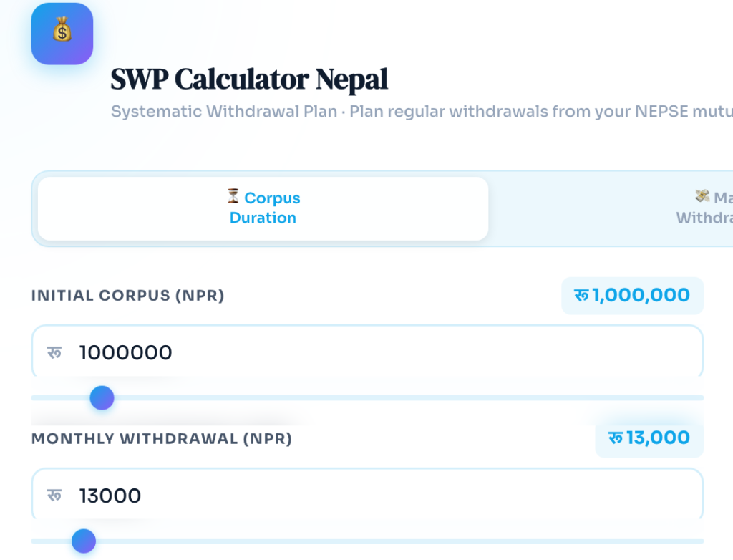Focus the Initial Corpus input field
This screenshot has height=560, width=733.
point(367,352)
